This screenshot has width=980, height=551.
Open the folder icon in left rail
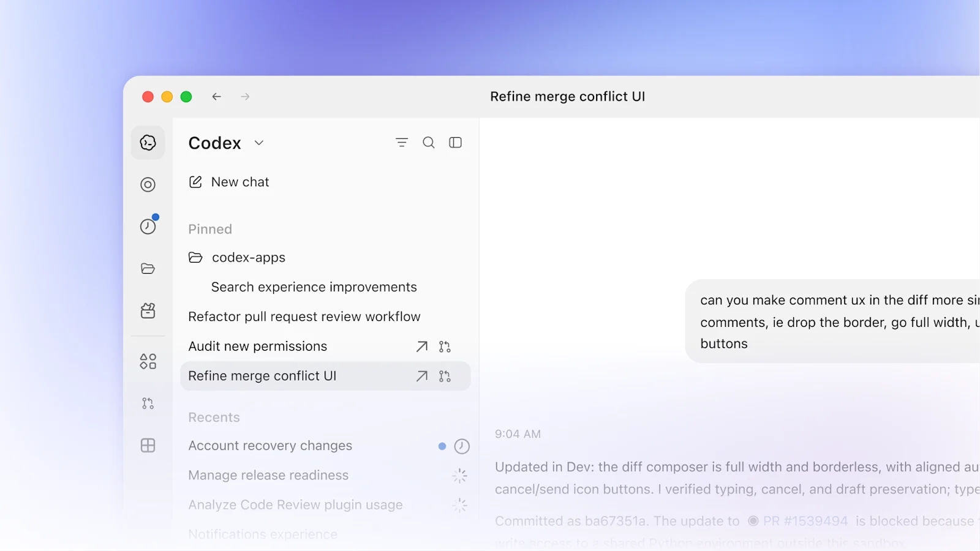pos(148,268)
